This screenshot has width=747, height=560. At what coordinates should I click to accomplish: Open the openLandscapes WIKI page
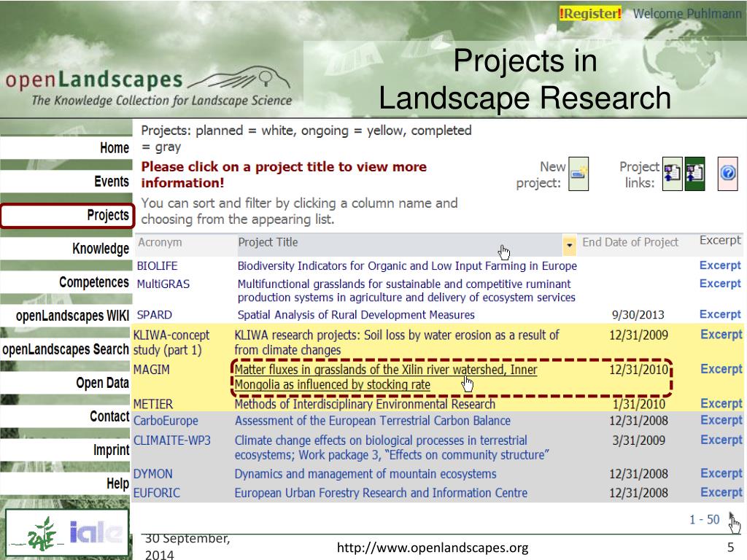point(72,316)
